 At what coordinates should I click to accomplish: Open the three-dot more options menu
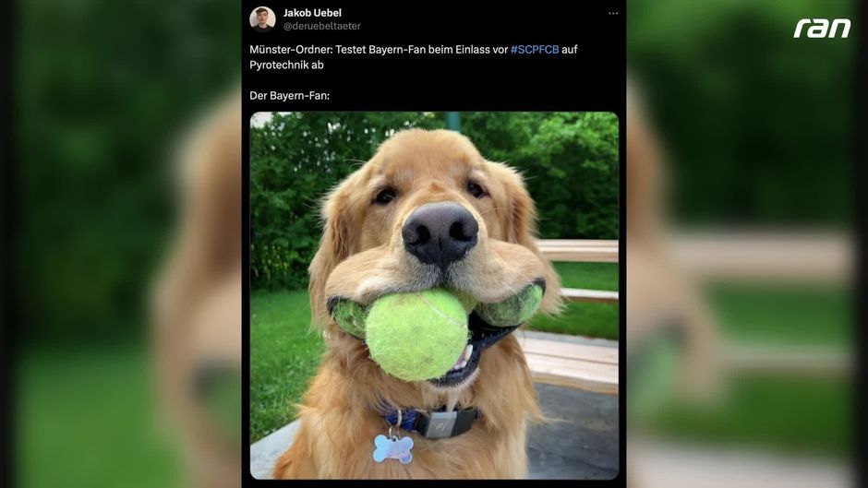click(x=613, y=13)
